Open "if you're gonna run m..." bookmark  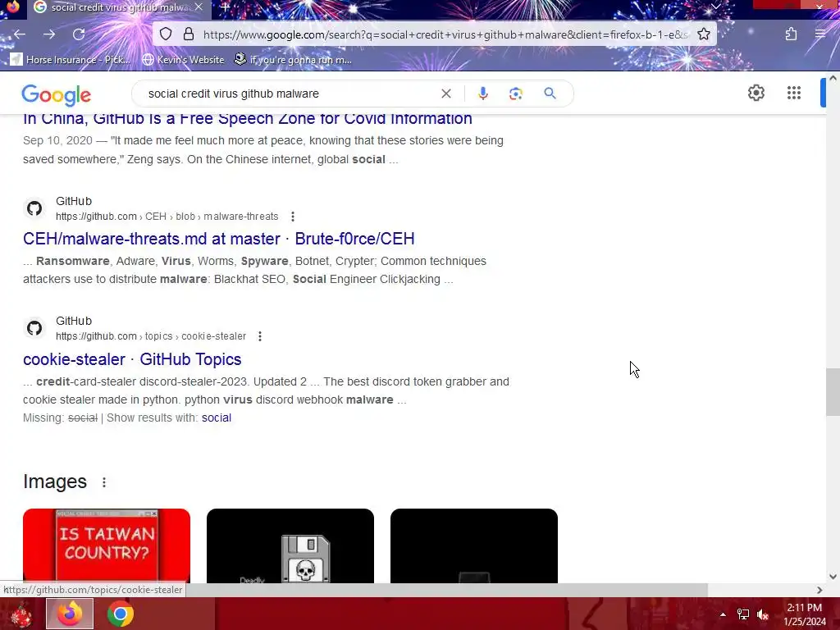click(293, 59)
